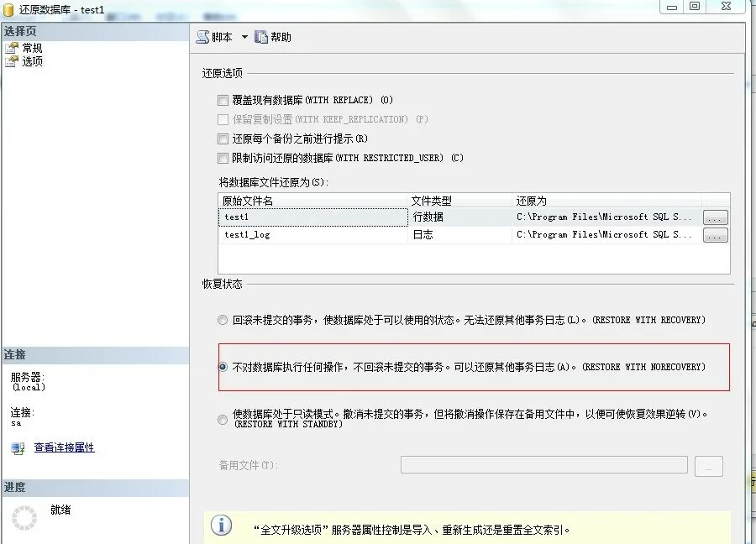This screenshot has width=756, height=544.
Task: Open 查看连接属性 link
Action: [64, 447]
